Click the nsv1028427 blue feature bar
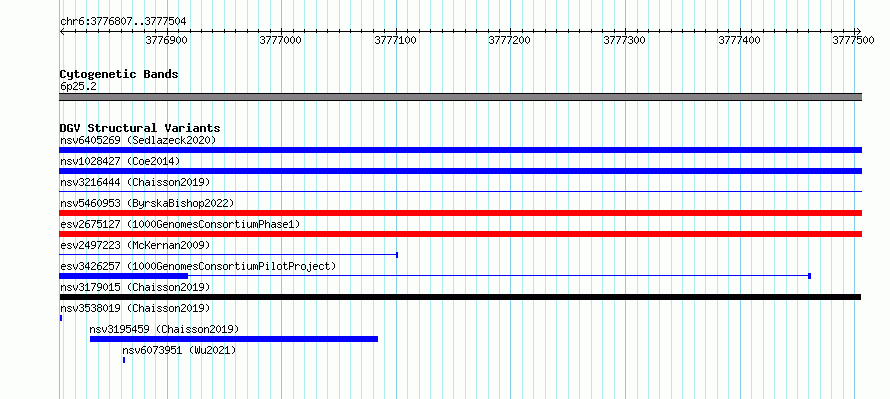Viewport: 890px width, 399px height. (460, 171)
